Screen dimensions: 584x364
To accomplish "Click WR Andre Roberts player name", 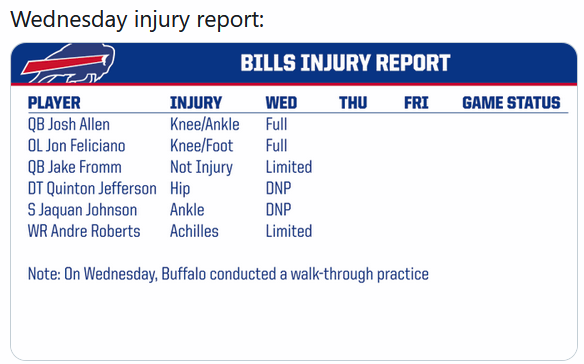I will 84,231.
